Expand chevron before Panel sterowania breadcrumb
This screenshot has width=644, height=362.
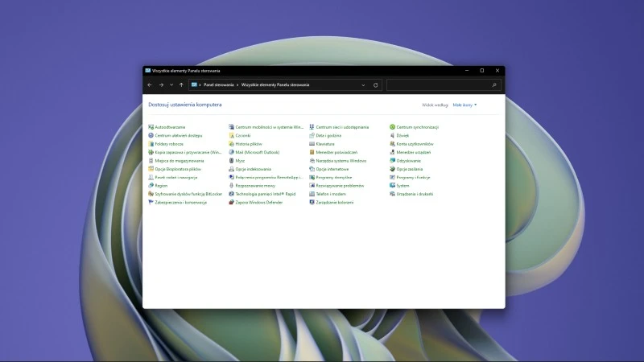[200, 85]
